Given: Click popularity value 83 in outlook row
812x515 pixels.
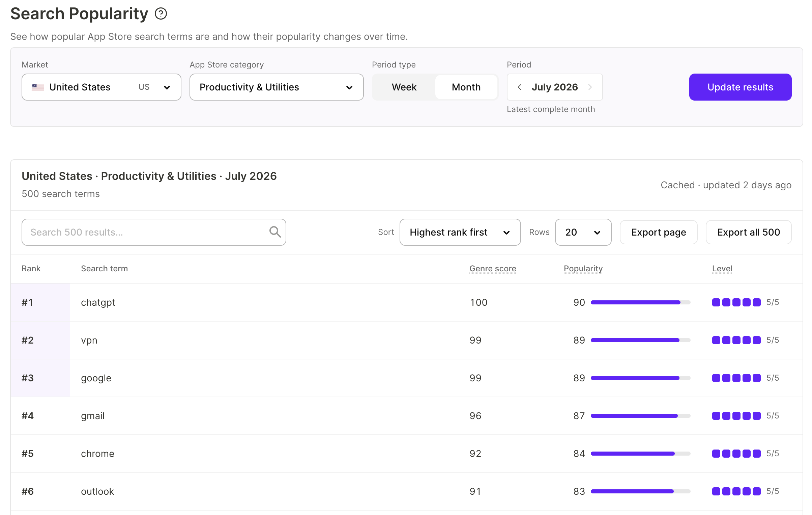Looking at the screenshot, I should click(579, 491).
